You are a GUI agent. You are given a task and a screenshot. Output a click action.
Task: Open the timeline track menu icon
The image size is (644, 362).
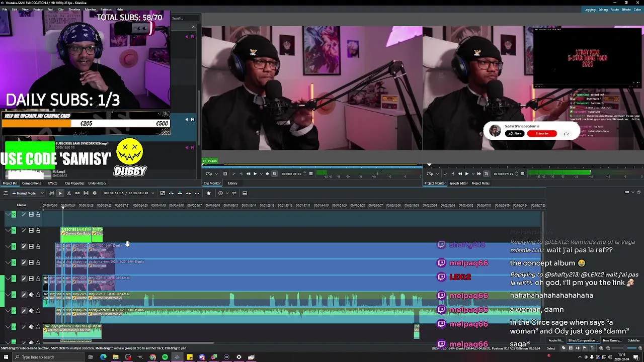[x=6, y=193]
